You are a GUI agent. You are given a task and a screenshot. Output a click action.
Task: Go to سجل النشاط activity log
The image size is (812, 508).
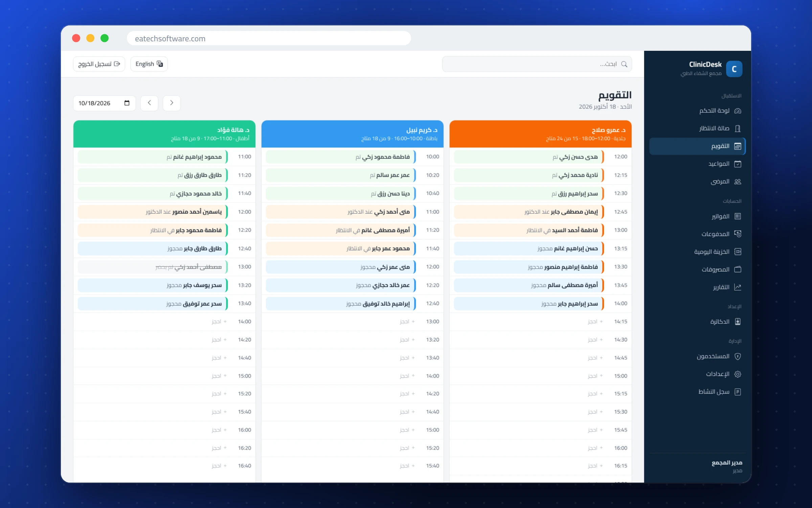point(698,391)
